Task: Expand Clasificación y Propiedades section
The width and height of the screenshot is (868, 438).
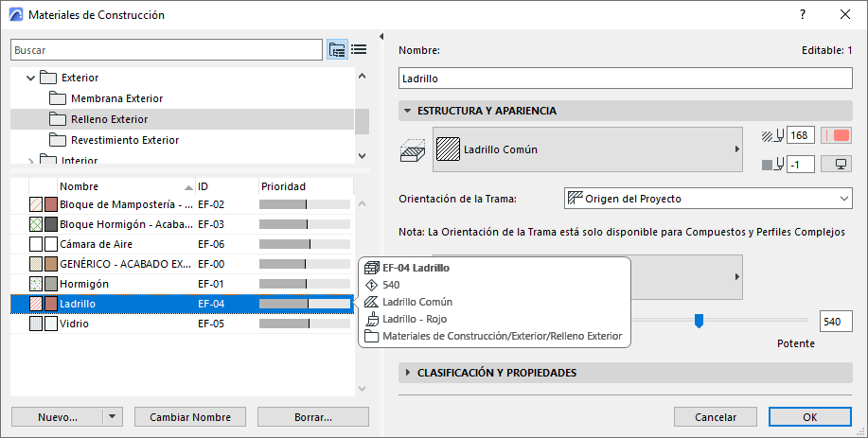Action: (408, 373)
